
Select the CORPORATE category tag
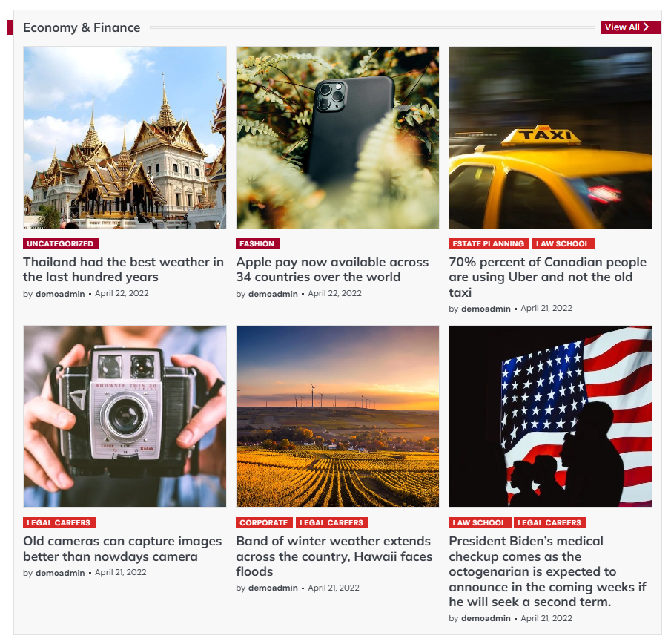(x=264, y=522)
